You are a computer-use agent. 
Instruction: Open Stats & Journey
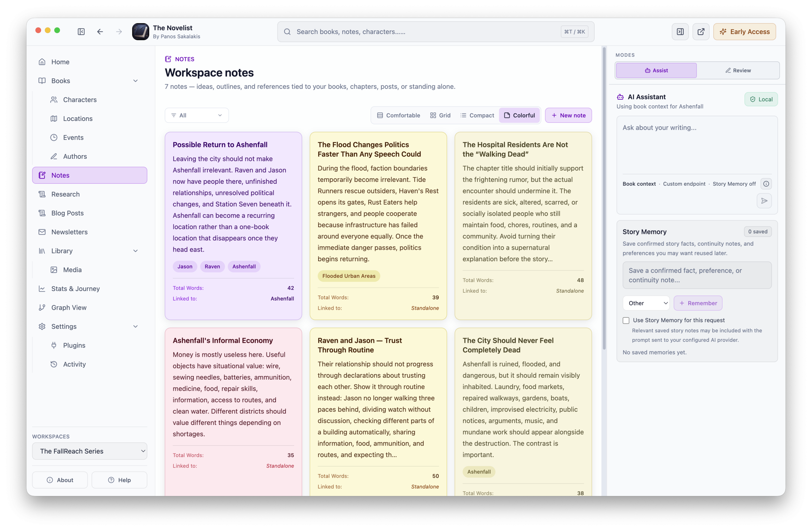pyautogui.click(x=90, y=289)
